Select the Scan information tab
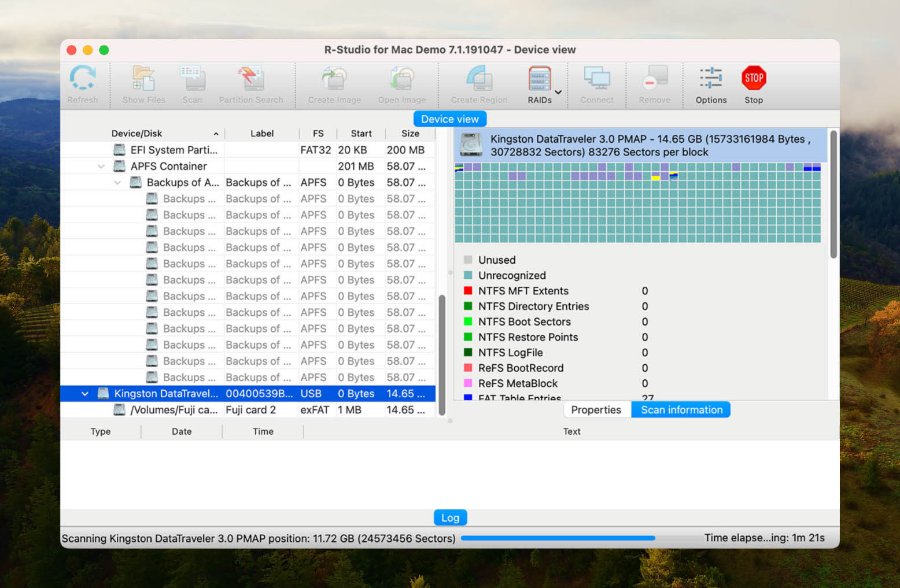This screenshot has width=900, height=588. pos(681,409)
